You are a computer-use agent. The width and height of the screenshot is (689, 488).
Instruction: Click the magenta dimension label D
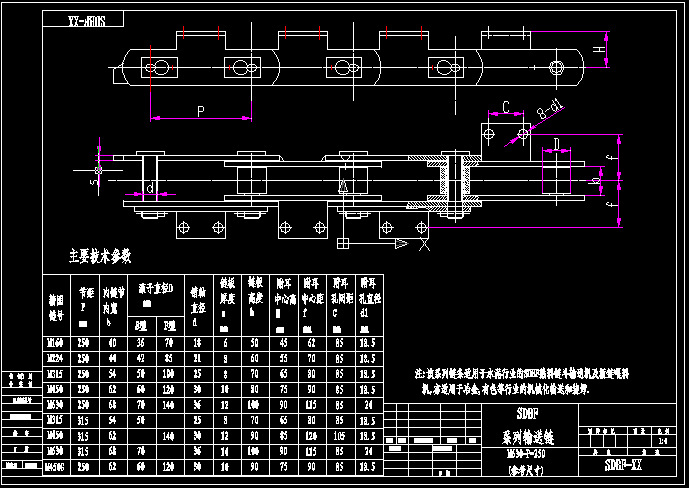(556, 144)
